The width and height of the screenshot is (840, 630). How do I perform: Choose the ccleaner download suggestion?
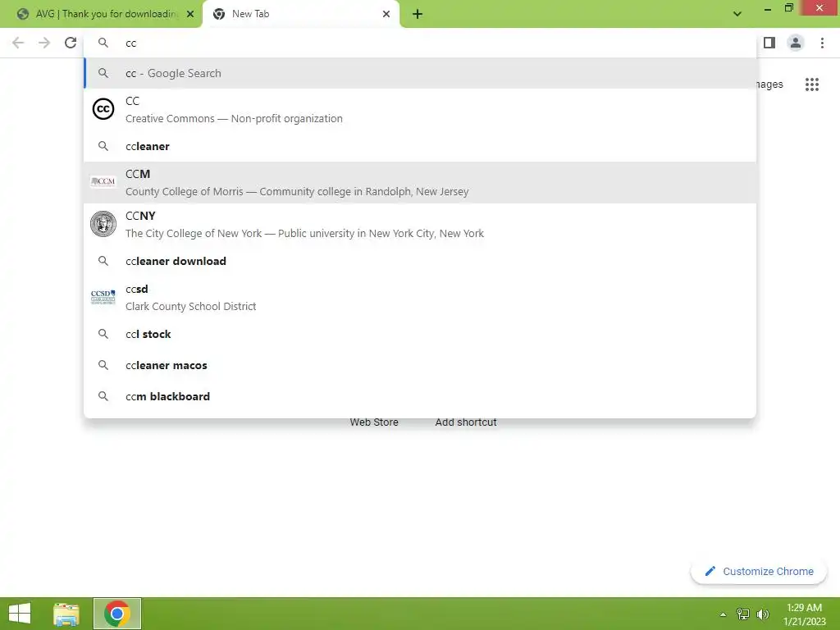click(420, 261)
